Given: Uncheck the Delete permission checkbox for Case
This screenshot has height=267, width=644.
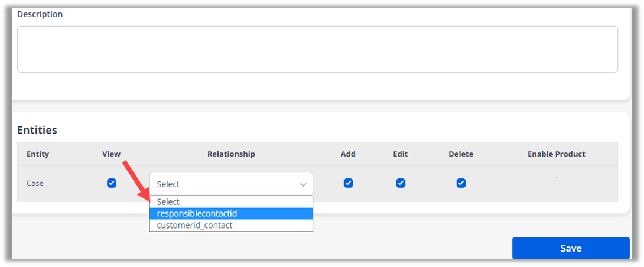Looking at the screenshot, I should pos(461,183).
